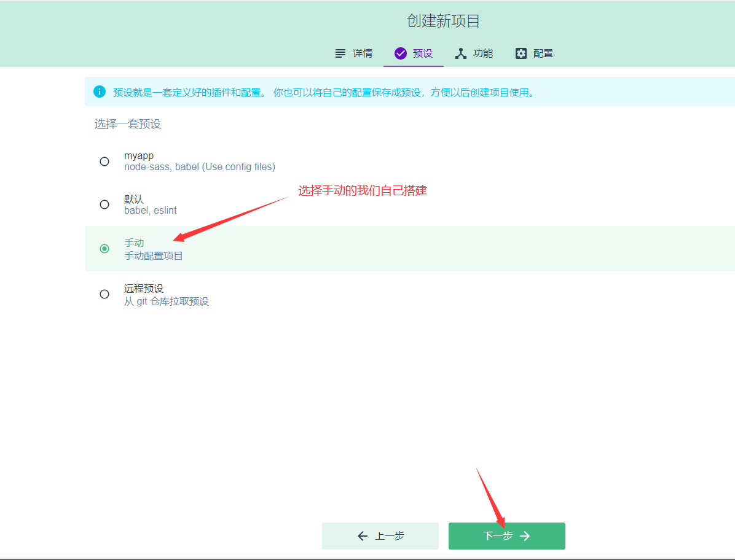The height and width of the screenshot is (560, 735).
Task: Click the features branch icon beside 功能
Action: click(x=461, y=53)
